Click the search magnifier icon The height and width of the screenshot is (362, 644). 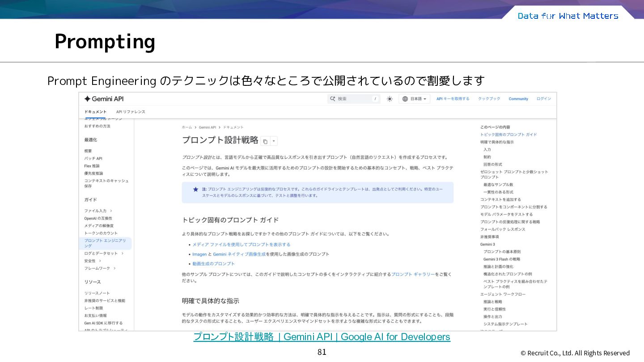click(x=332, y=99)
